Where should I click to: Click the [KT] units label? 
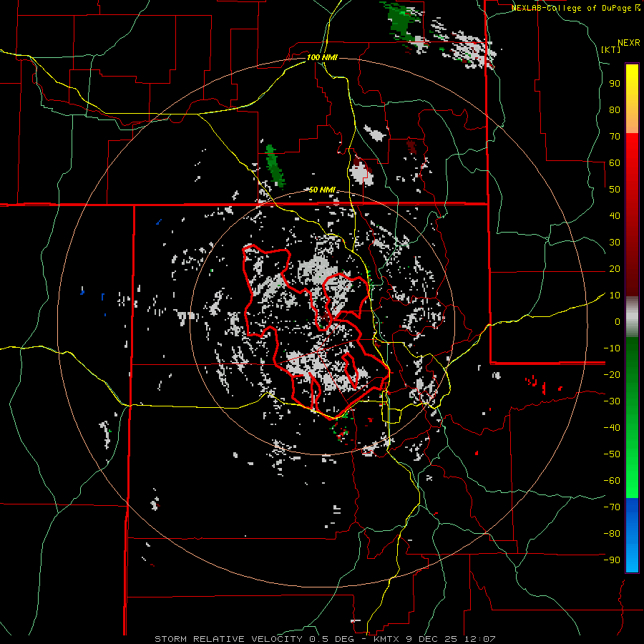[x=611, y=49]
